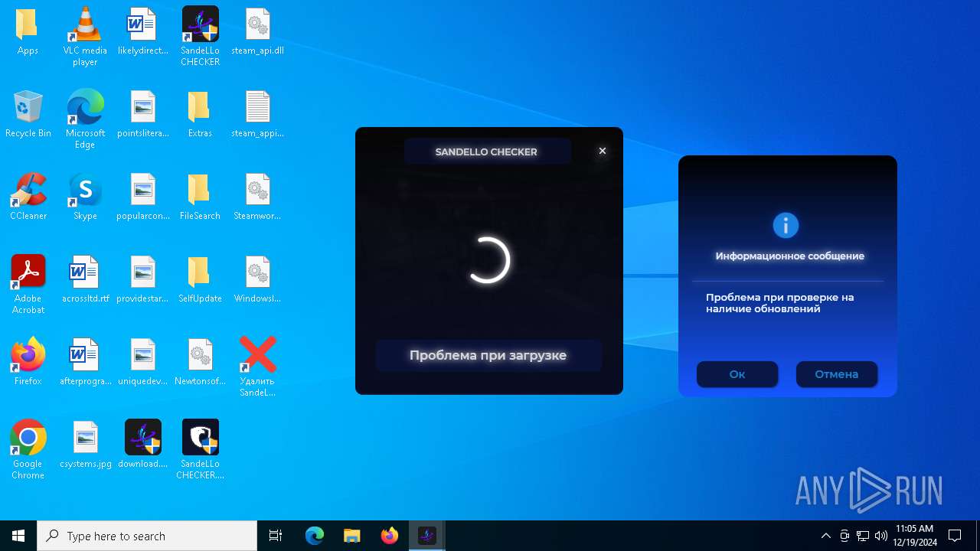The height and width of the screenshot is (551, 980).
Task: Select SandeLLo Checker taskbar button
Action: [427, 536]
